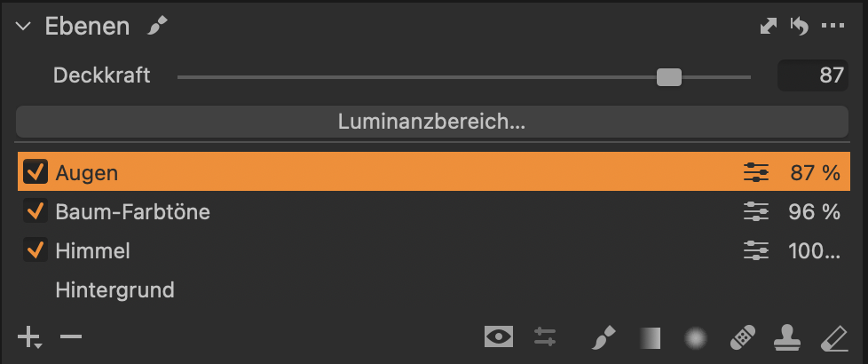Select the Hintergrund layer
Image resolution: width=868 pixels, height=364 pixels.
click(114, 289)
